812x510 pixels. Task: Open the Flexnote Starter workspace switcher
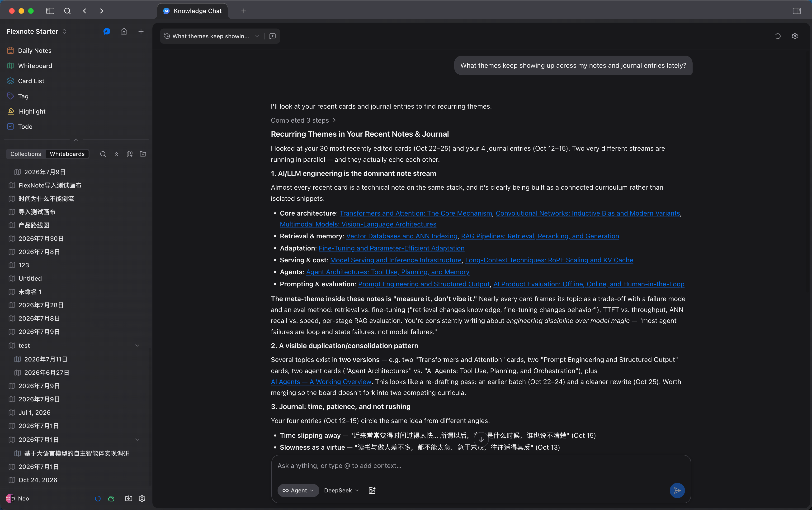(36, 31)
